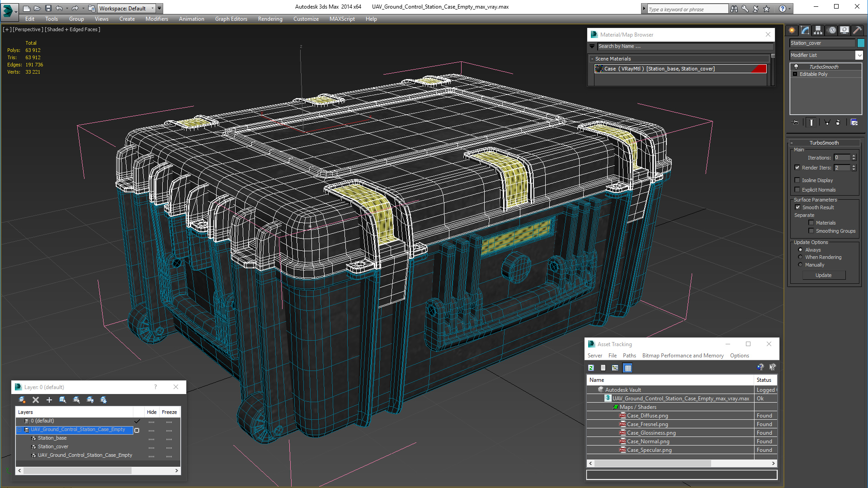Click the Undo arrow in quick access toolbar
868x488 pixels.
(x=59, y=8)
